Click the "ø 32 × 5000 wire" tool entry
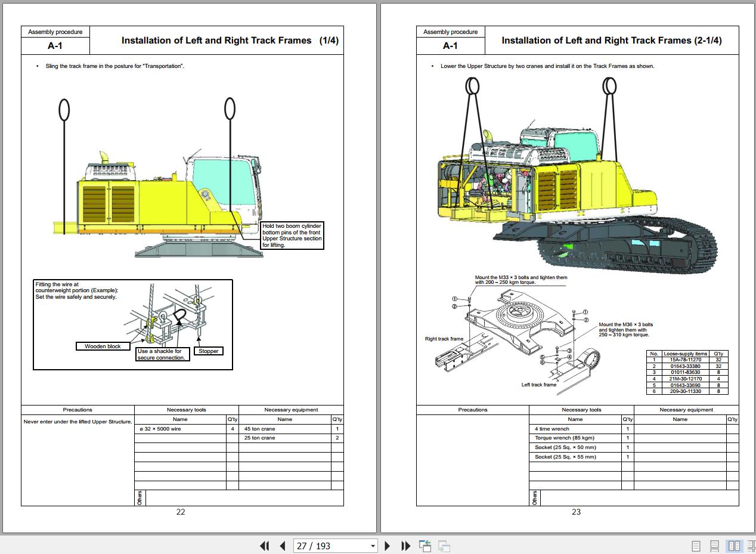756x554 pixels. pos(160,429)
